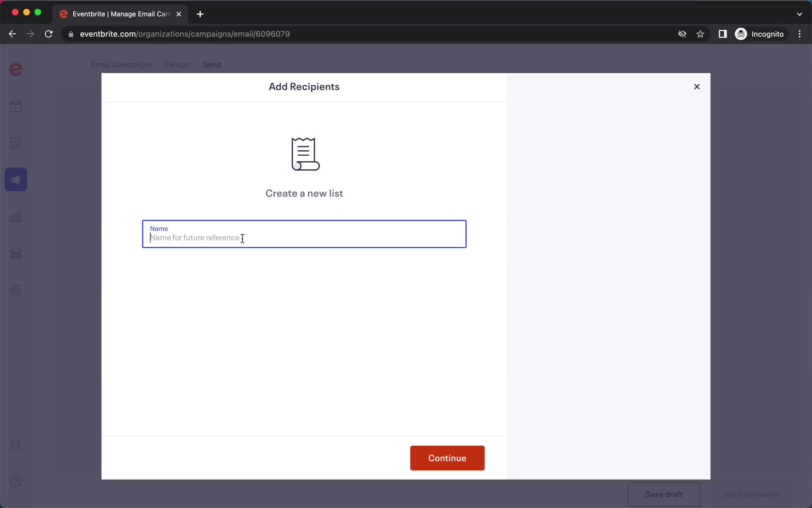Open the Help question mark icon

[x=16, y=481]
